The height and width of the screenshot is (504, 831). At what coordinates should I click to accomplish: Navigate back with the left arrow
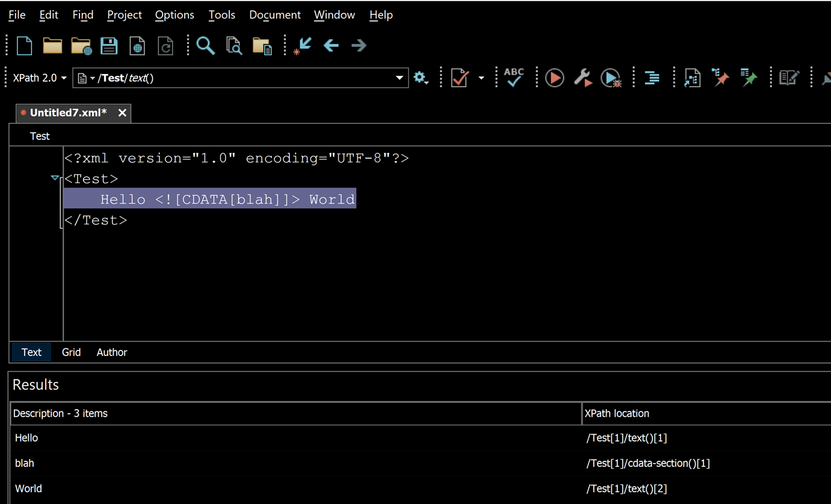[331, 46]
